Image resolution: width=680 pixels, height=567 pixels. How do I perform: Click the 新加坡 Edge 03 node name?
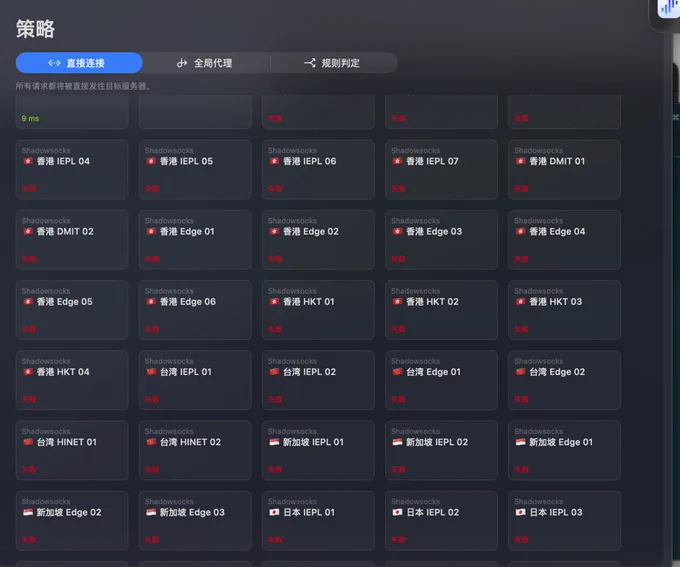[x=192, y=513]
